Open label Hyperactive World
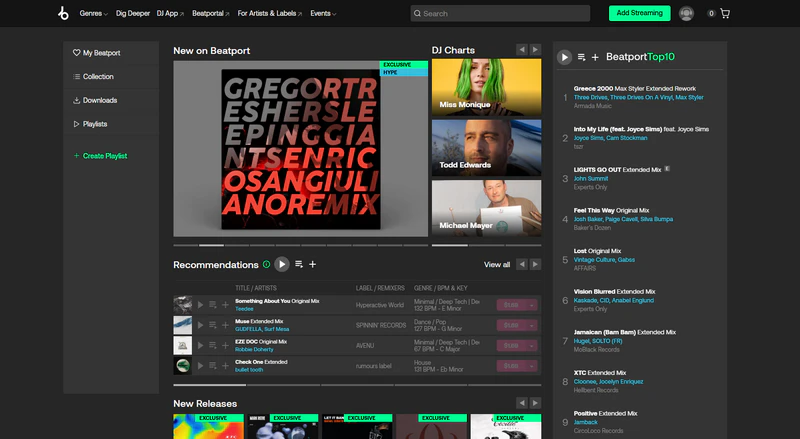The height and width of the screenshot is (439, 800). click(x=380, y=305)
